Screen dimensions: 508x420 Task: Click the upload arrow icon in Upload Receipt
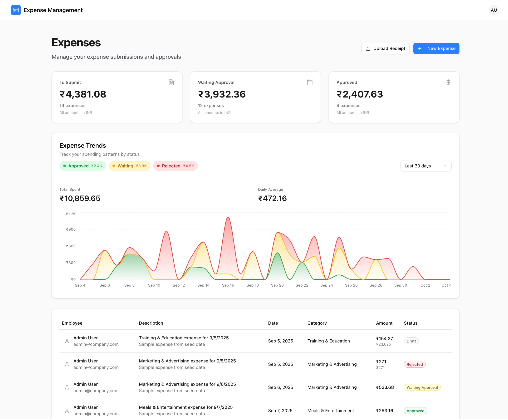click(368, 49)
